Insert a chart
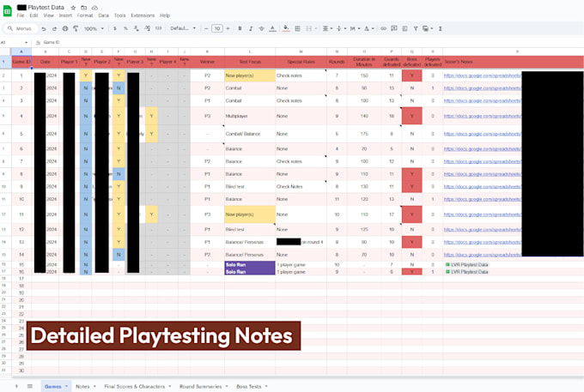 pos(405,28)
